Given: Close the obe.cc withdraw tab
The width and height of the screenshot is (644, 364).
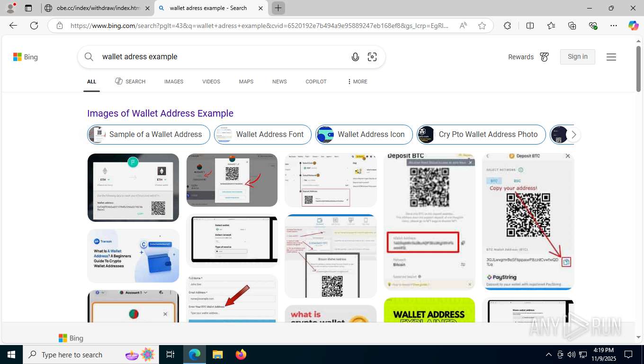Looking at the screenshot, I should [147, 8].
